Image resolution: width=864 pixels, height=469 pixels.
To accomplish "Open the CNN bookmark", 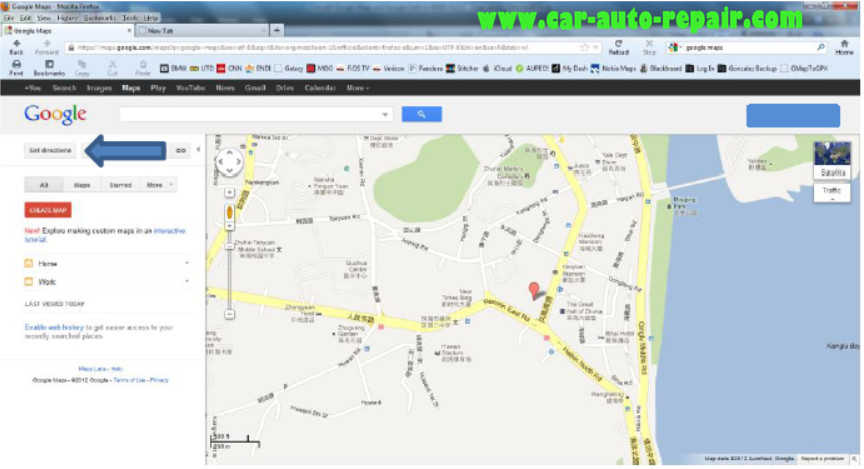I will 230,68.
